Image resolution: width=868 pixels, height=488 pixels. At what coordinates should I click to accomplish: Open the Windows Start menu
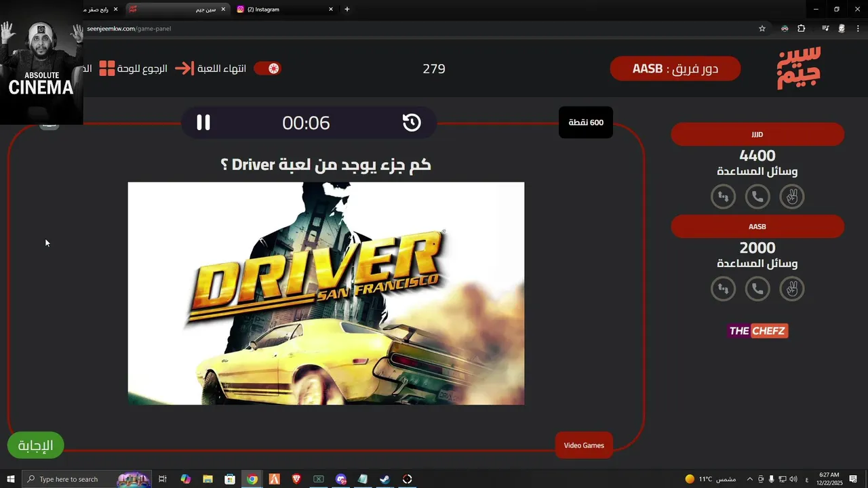click(x=11, y=479)
